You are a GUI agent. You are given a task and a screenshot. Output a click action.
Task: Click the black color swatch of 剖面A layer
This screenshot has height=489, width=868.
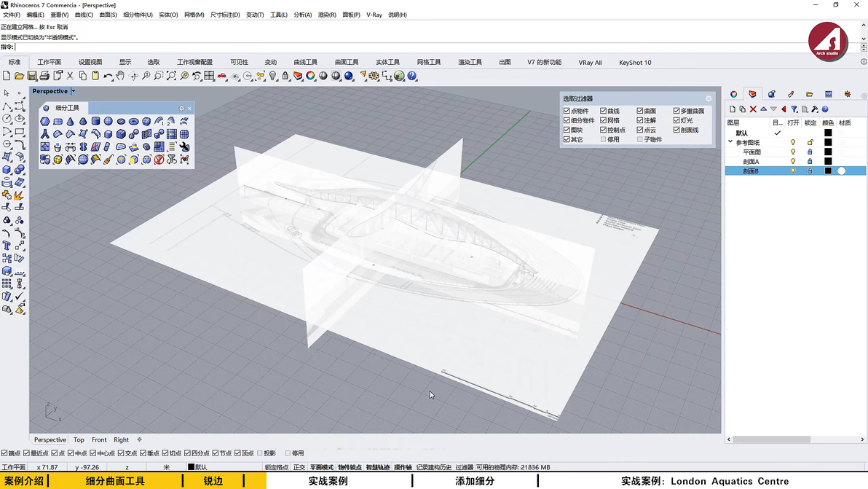click(828, 162)
